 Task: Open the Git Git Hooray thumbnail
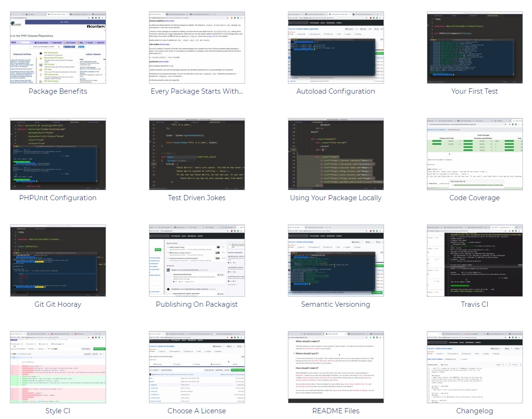pos(58,260)
